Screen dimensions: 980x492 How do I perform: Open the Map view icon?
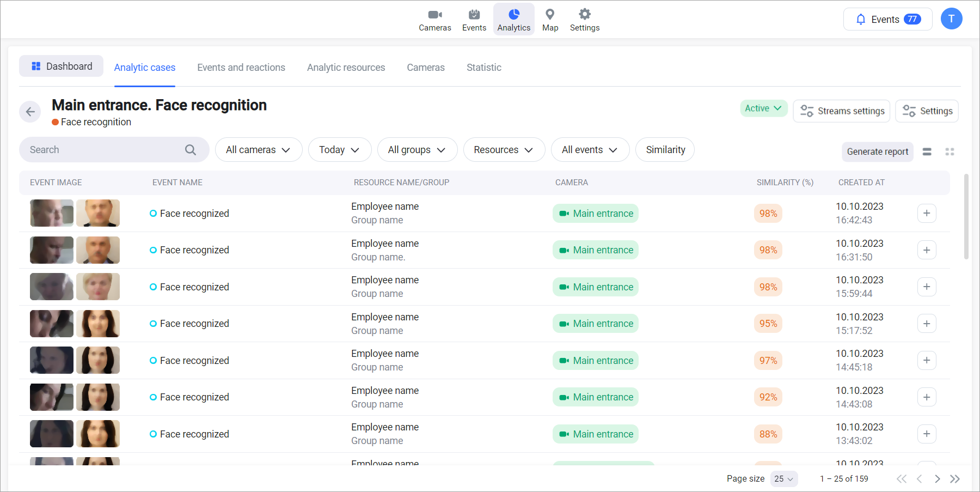tap(550, 20)
